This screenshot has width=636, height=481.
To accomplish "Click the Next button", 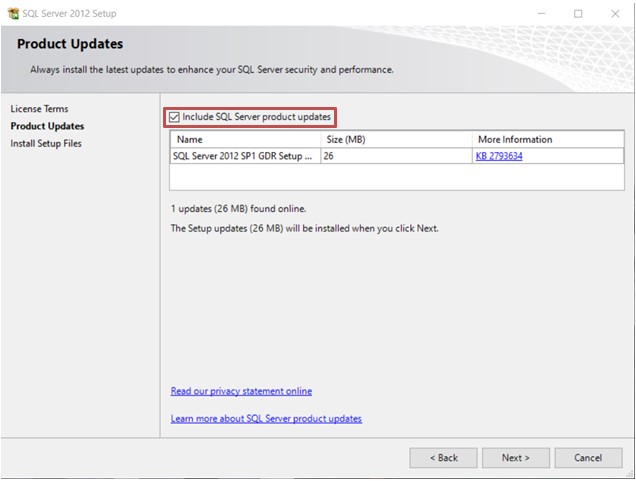I will pyautogui.click(x=516, y=458).
